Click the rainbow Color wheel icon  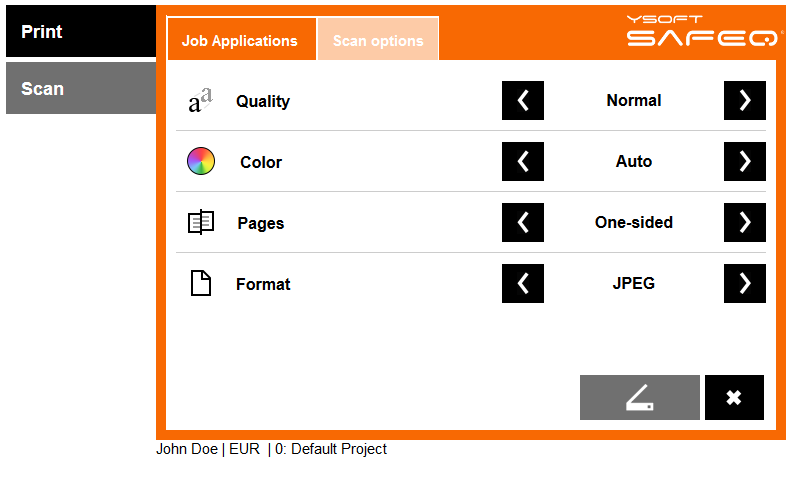pyautogui.click(x=201, y=161)
